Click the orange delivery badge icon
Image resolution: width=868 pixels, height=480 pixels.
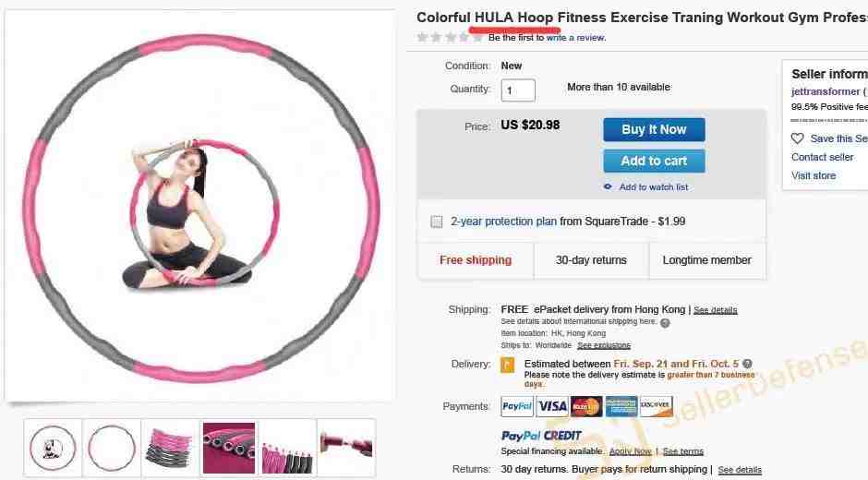(508, 365)
